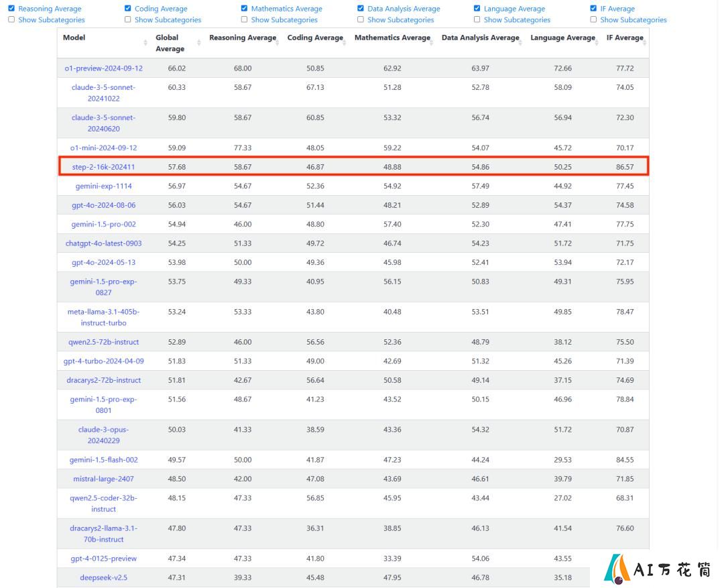Select Language Average value 72.66
The image size is (724, 588).
coord(562,68)
